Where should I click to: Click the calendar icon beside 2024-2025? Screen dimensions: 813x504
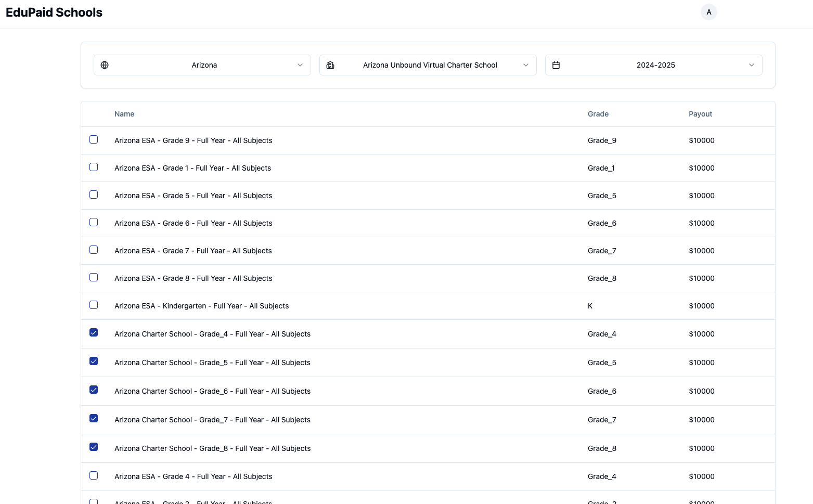pyautogui.click(x=556, y=65)
